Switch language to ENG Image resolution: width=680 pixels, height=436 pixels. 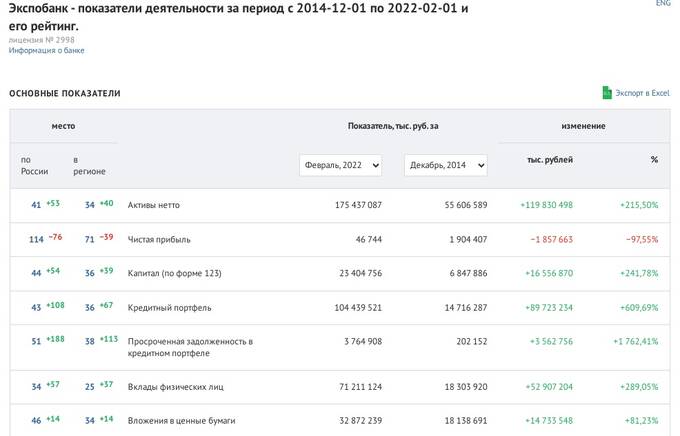click(663, 4)
